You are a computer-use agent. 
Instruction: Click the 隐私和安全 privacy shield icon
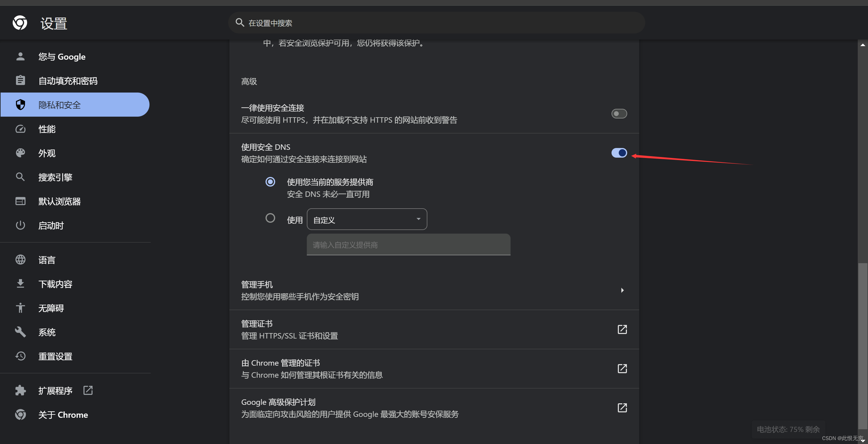[20, 104]
